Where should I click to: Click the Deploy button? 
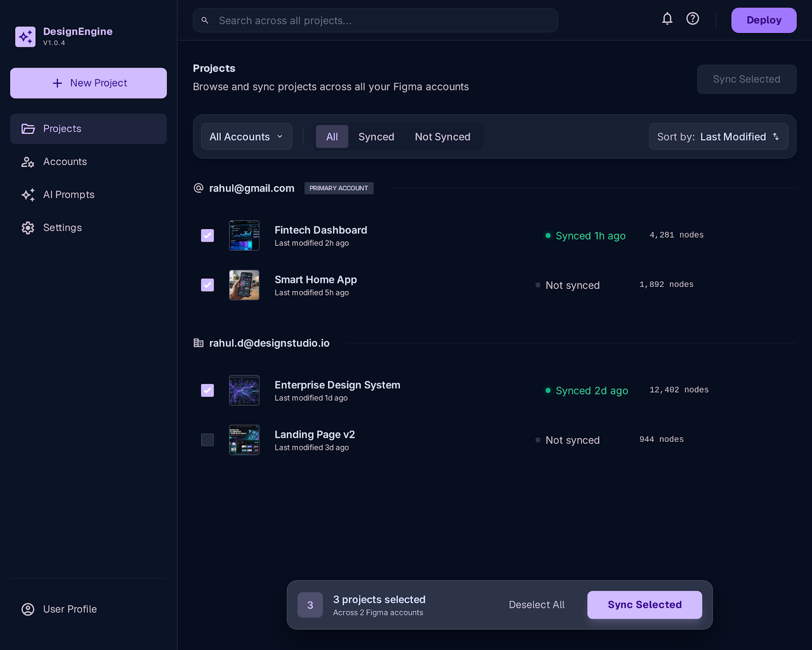764,20
